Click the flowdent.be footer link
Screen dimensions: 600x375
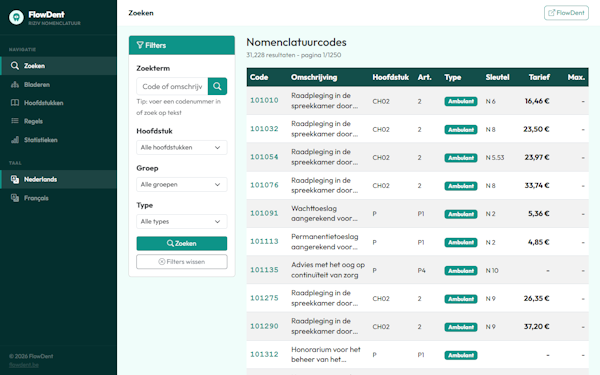pyautogui.click(x=24, y=365)
